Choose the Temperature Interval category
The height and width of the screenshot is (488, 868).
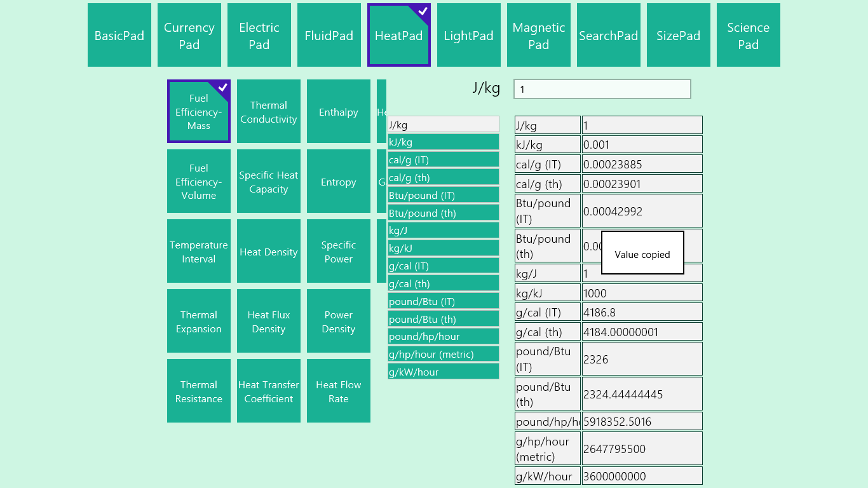[199, 251]
